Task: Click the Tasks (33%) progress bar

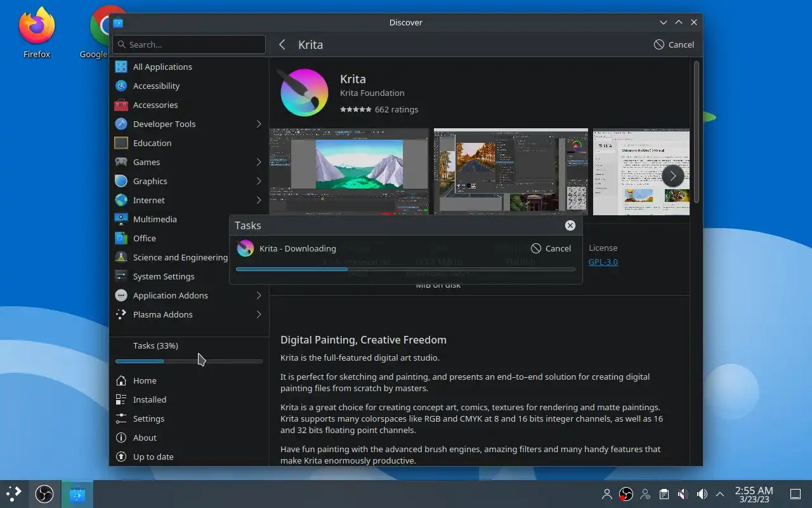Action: (189, 361)
